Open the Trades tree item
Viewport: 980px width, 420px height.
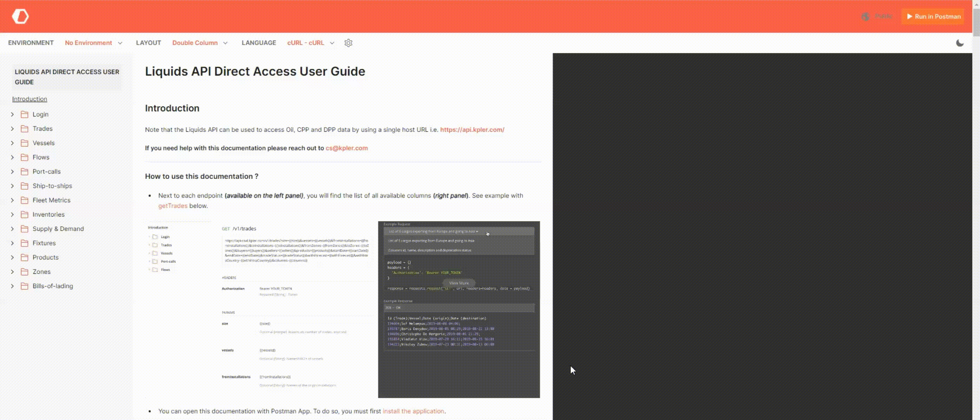(x=42, y=129)
